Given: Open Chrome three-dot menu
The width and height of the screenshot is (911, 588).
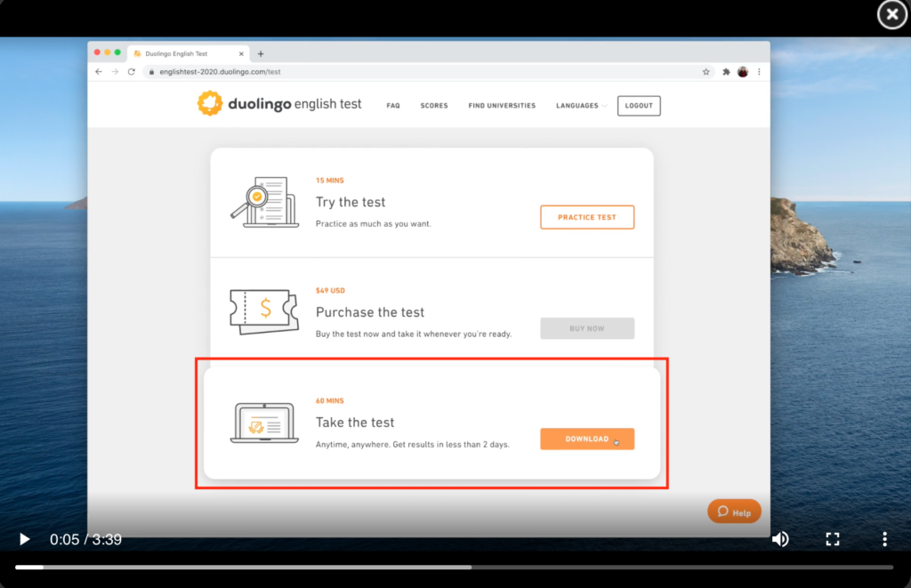Looking at the screenshot, I should tap(759, 71).
